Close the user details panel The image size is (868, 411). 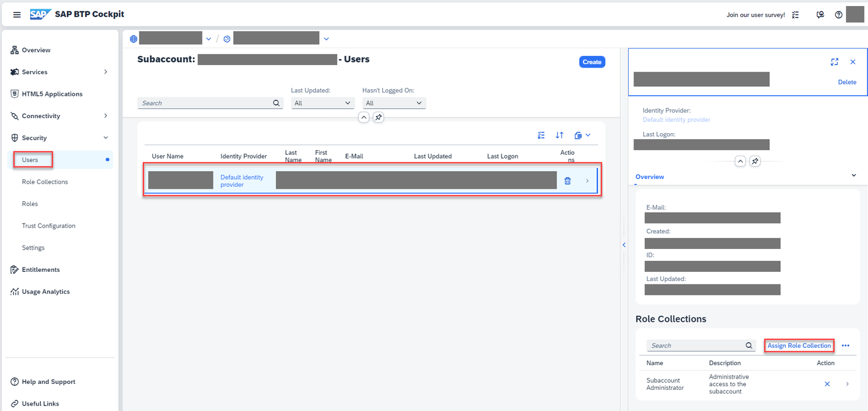coord(853,62)
